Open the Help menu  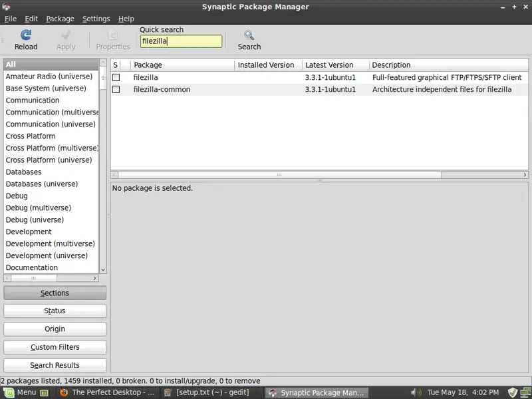(126, 19)
